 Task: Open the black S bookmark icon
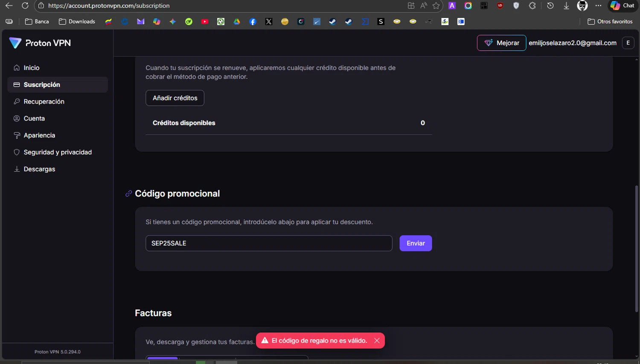(381, 21)
